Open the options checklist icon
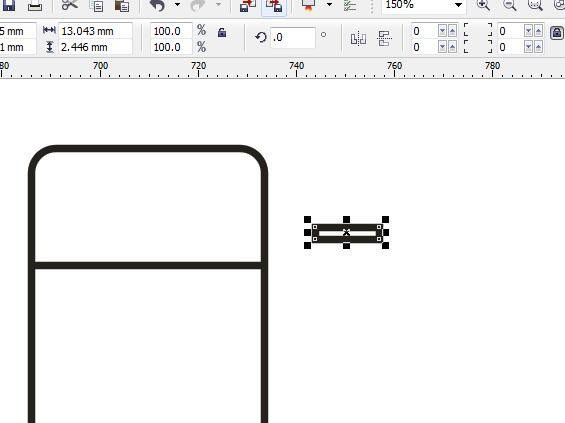 [x=350, y=6]
